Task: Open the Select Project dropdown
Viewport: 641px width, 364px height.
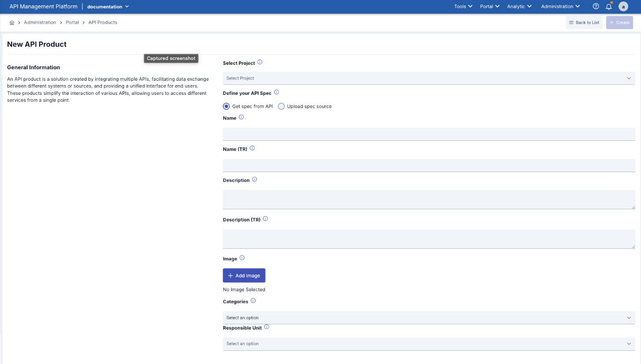Action: coord(429,78)
